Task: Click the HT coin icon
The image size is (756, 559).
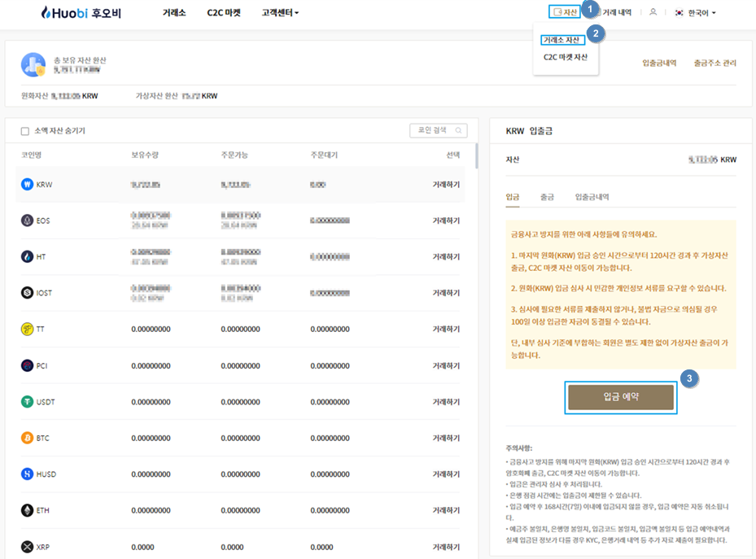Action: click(28, 256)
